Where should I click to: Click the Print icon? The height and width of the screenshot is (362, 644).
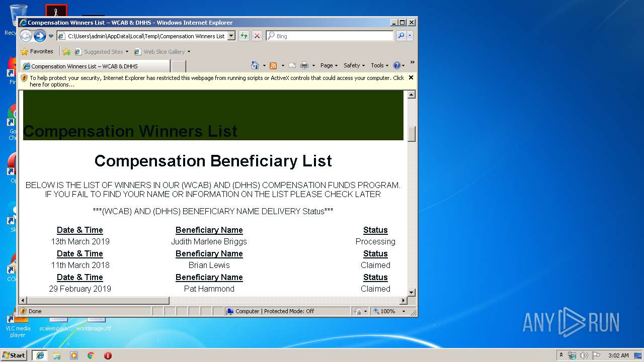[304, 65]
